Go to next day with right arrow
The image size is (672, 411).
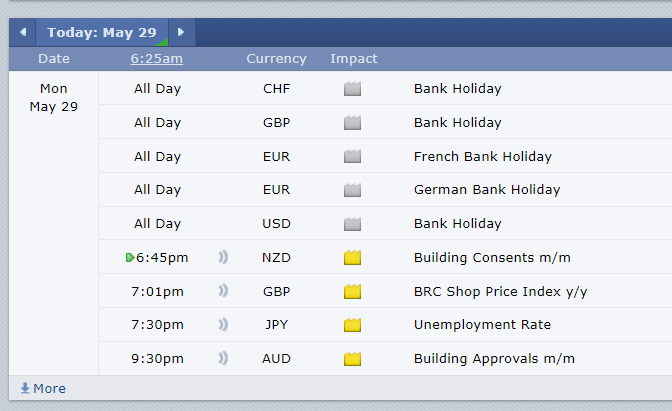tap(181, 32)
